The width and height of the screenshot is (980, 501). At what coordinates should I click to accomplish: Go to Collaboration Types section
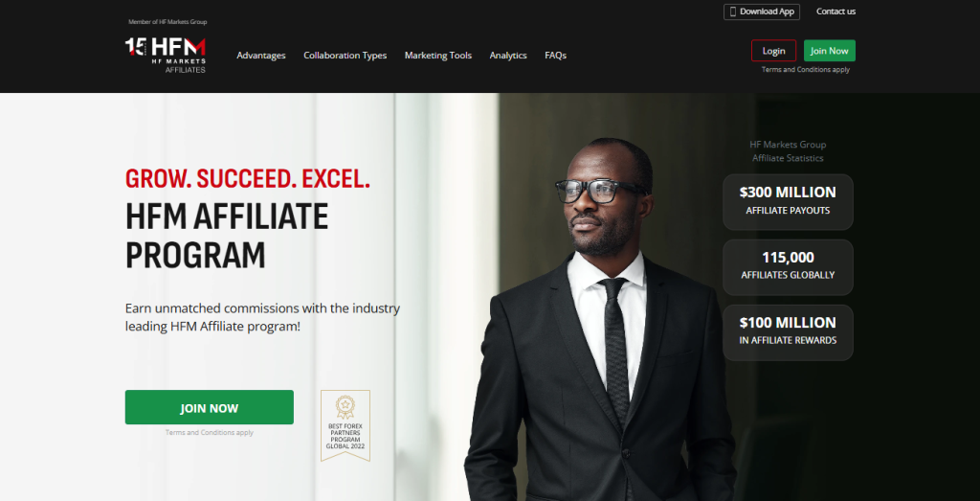345,55
